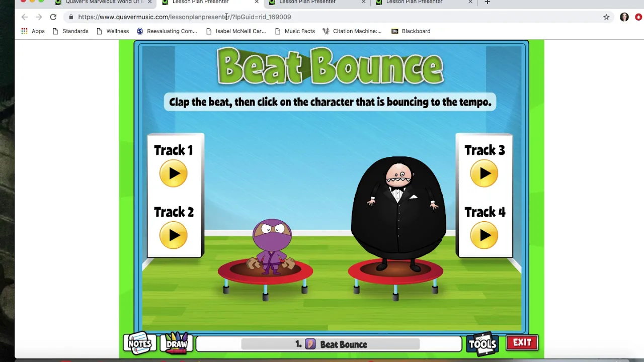This screenshot has width=644, height=362.
Task: Exit the Beat Bounce activity
Action: (522, 342)
